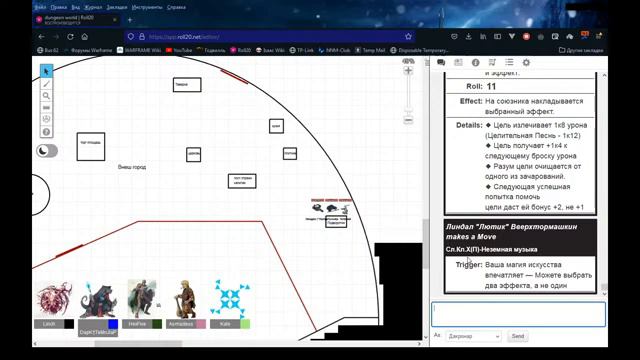Pick the ruler measure tool
Image resolution: width=640 pixels, height=360 pixels.
46,108
